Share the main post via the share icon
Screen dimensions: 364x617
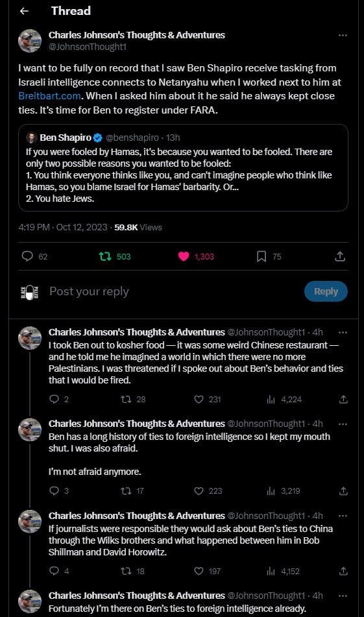[340, 256]
